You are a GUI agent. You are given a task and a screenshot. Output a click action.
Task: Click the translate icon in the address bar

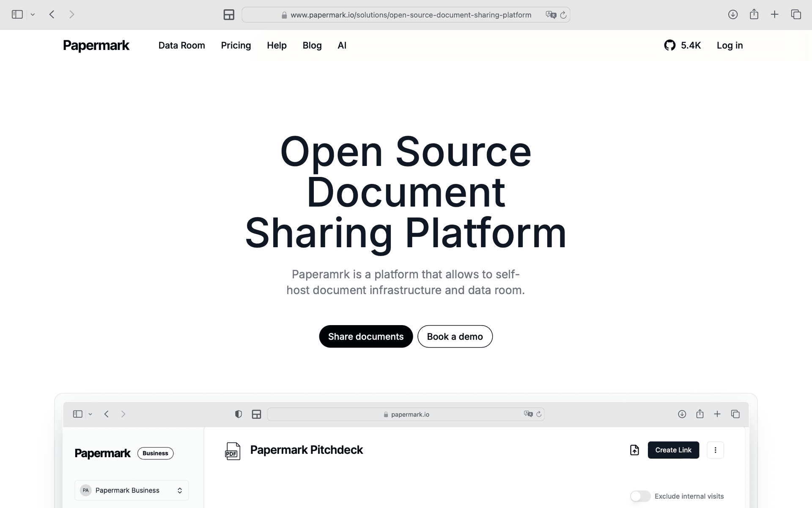[x=551, y=15]
